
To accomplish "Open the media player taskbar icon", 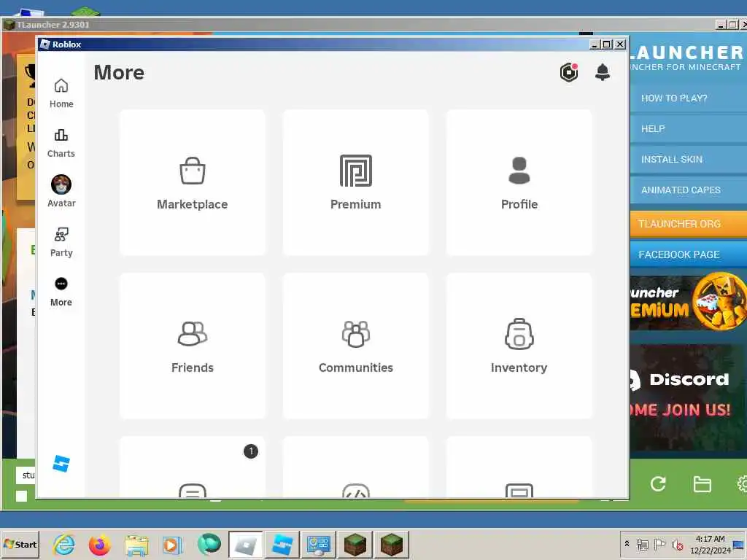I will [x=172, y=545].
